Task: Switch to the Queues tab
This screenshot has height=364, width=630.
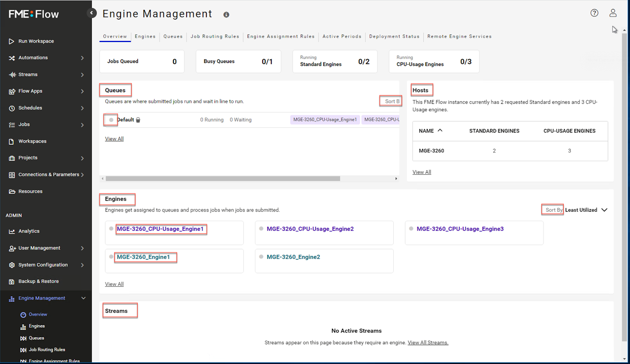Action: click(x=173, y=37)
